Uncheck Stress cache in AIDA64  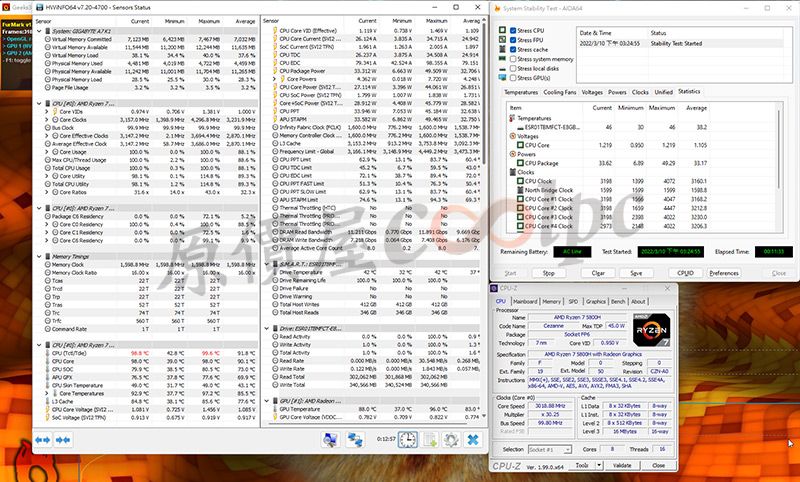pos(513,49)
